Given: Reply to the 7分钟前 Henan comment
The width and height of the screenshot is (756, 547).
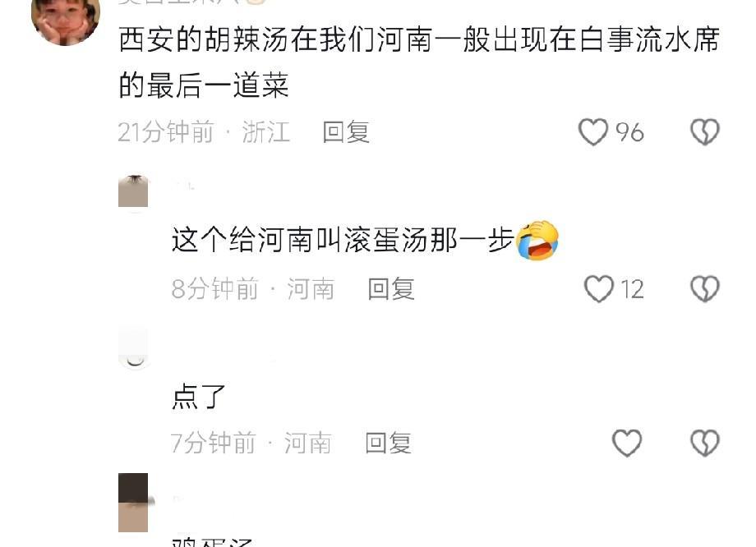Looking at the screenshot, I should (x=388, y=443).
